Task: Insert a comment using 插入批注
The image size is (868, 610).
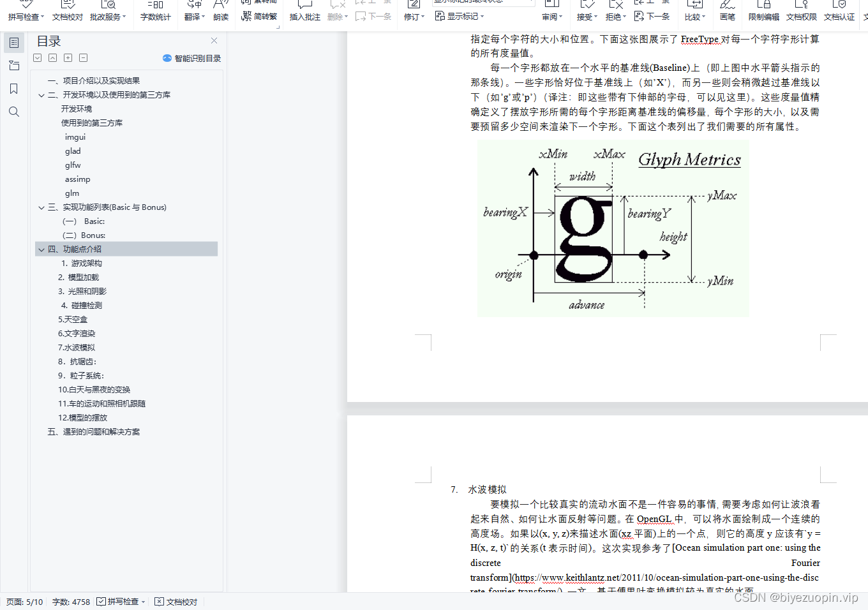Action: pyautogui.click(x=304, y=16)
